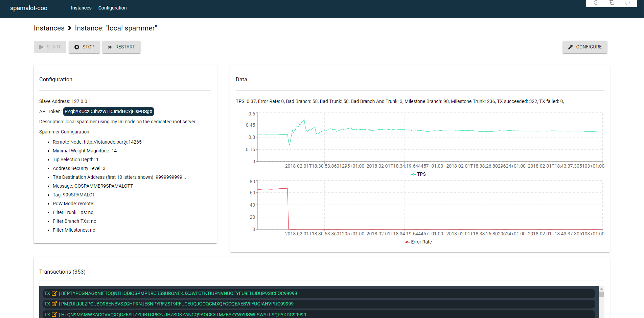644x318 pixels.
Task: Open external link for the HTQN9MAMWX transaction
Action: click(54, 315)
